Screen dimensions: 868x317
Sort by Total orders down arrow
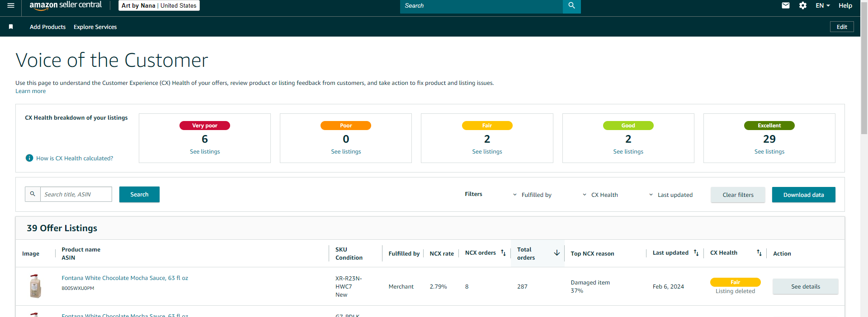[x=557, y=253]
